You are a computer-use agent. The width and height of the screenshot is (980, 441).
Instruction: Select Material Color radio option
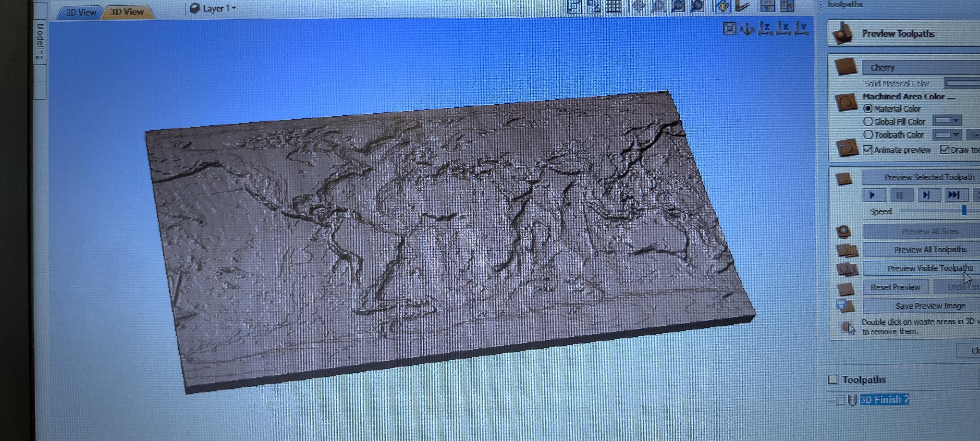pos(868,109)
